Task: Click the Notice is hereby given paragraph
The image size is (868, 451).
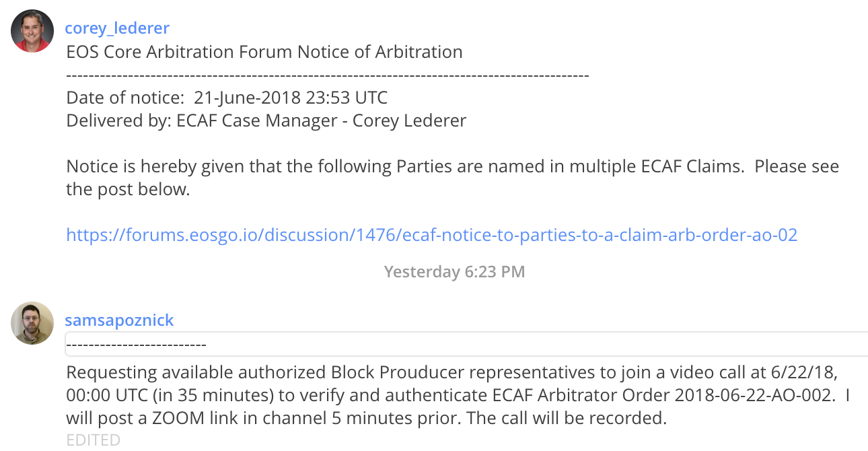Action: [x=452, y=178]
